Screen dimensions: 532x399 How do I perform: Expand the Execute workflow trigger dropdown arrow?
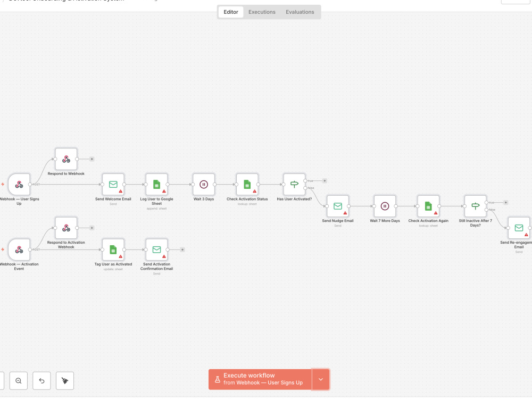coord(321,379)
